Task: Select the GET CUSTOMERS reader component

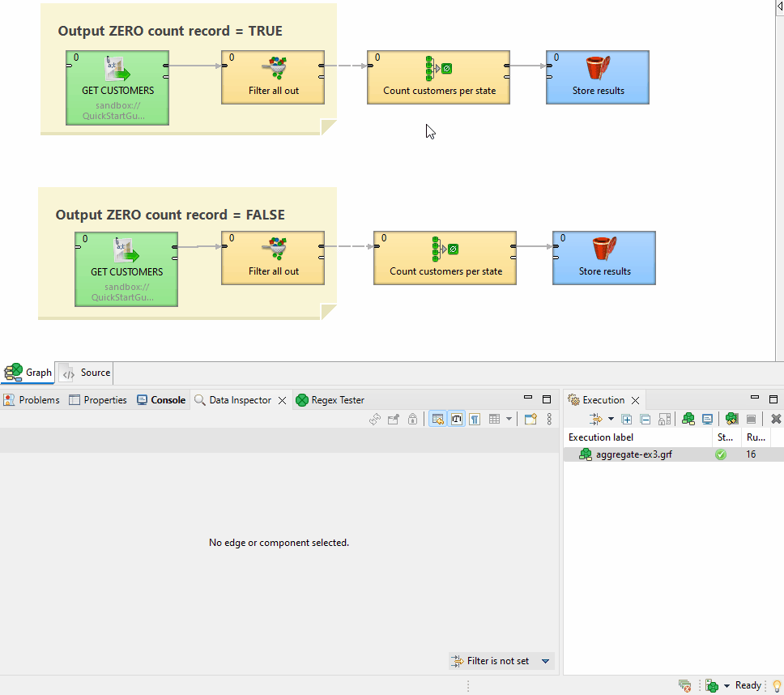Action: [117, 87]
